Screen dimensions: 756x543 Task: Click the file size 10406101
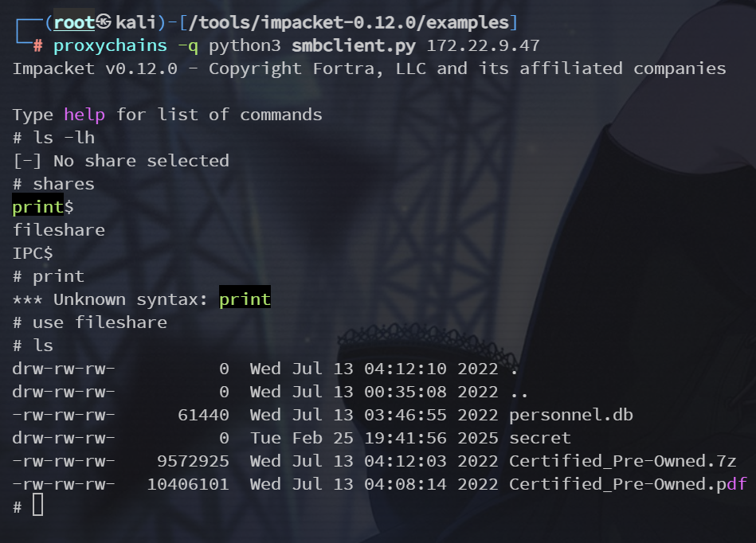pyautogui.click(x=188, y=484)
